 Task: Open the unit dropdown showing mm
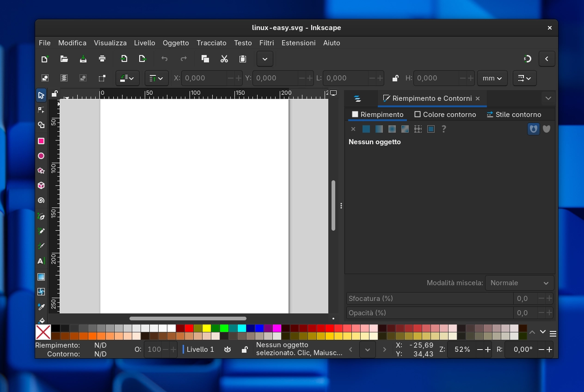[x=492, y=78]
